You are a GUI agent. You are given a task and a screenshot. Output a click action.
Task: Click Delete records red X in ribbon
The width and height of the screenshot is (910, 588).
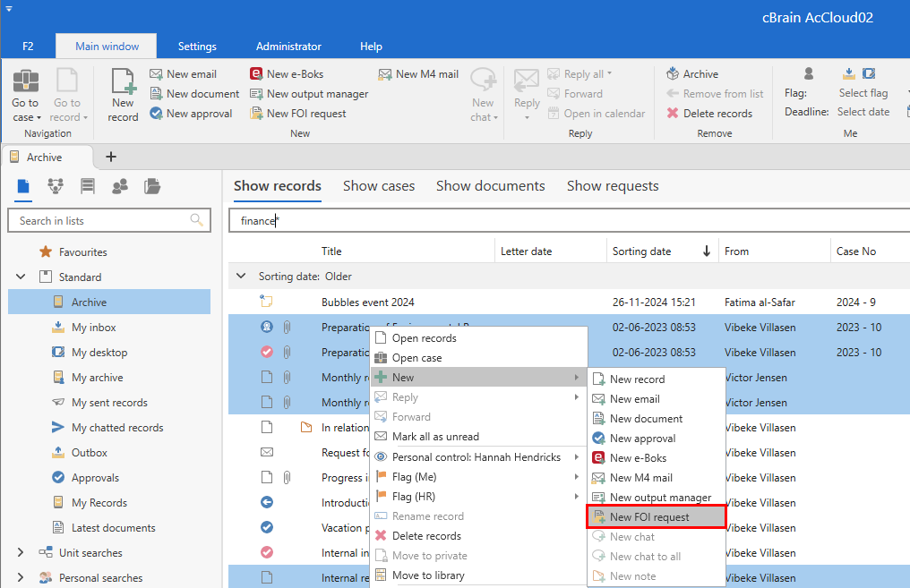[x=673, y=114]
